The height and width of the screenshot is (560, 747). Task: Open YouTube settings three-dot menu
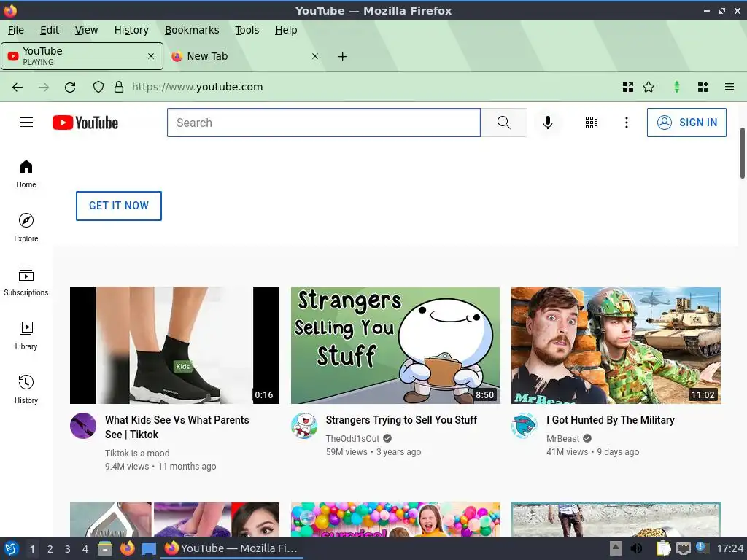[627, 122]
